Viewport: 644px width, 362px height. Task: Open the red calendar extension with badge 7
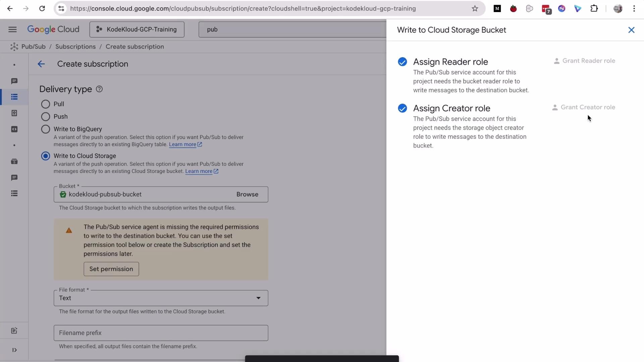546,9
